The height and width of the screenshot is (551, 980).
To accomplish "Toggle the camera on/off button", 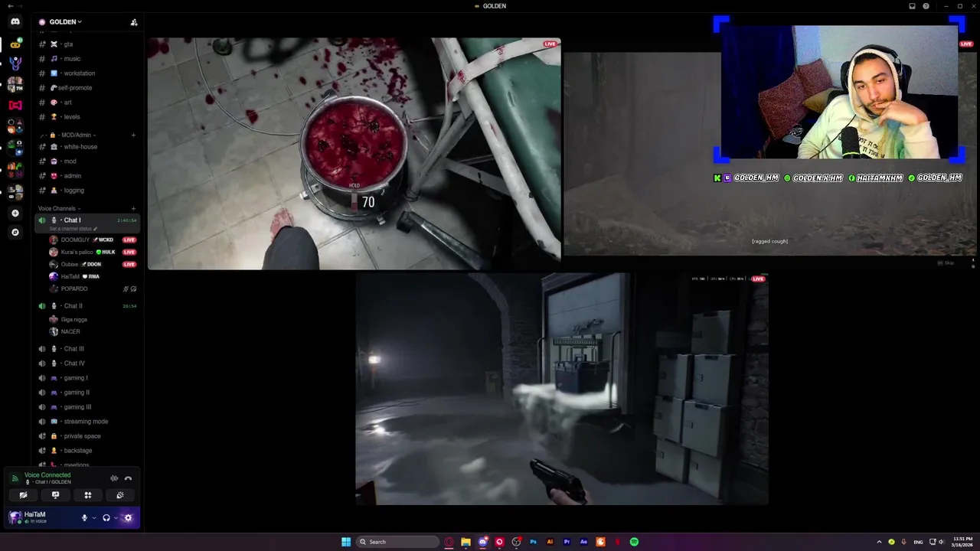I will [23, 495].
